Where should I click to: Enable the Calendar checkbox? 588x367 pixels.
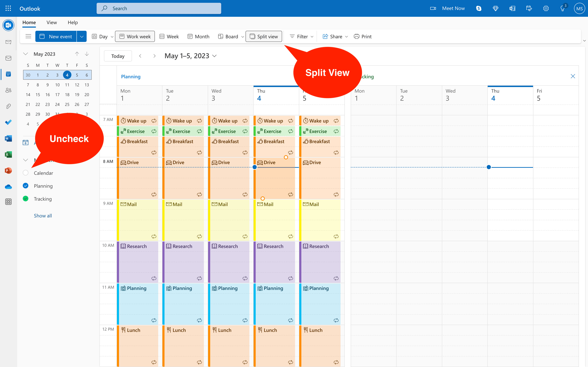pyautogui.click(x=26, y=173)
